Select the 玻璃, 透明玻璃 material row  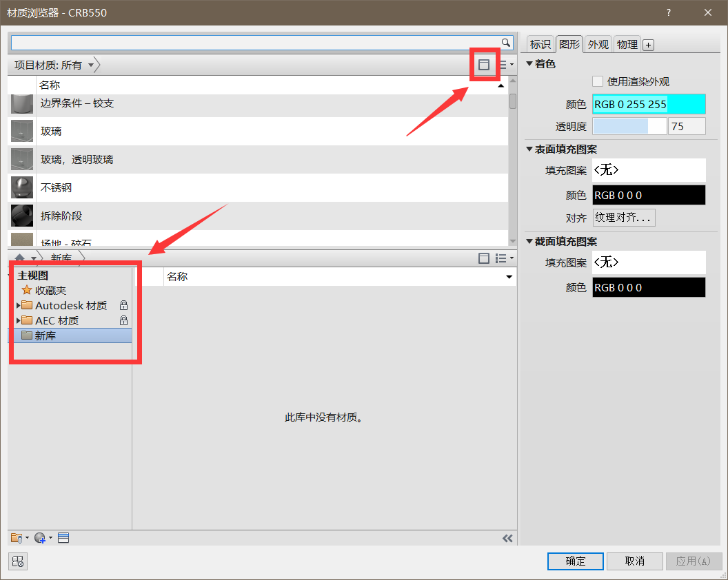[258, 160]
